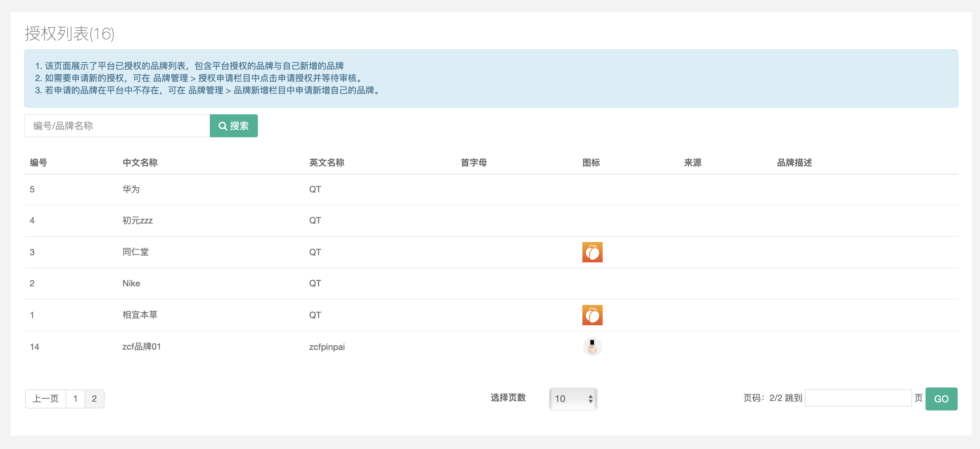
Task: Click the 中文名称 column header
Action: (x=140, y=163)
